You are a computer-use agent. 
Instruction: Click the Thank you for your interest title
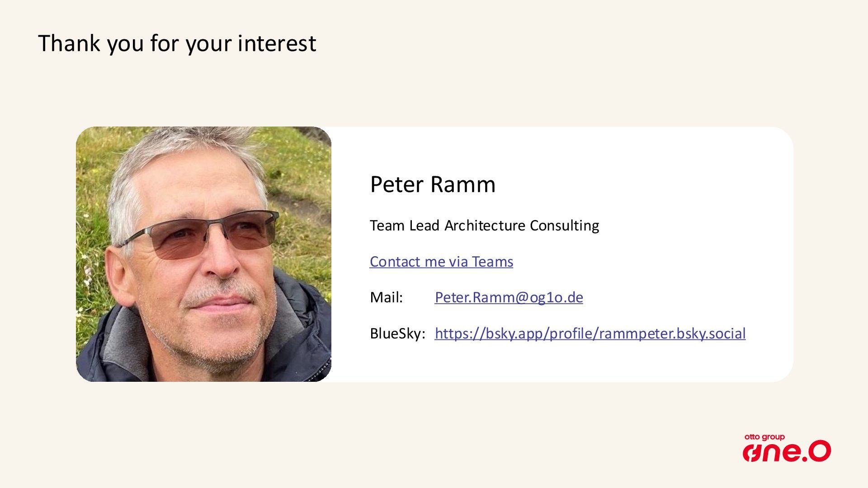(177, 43)
